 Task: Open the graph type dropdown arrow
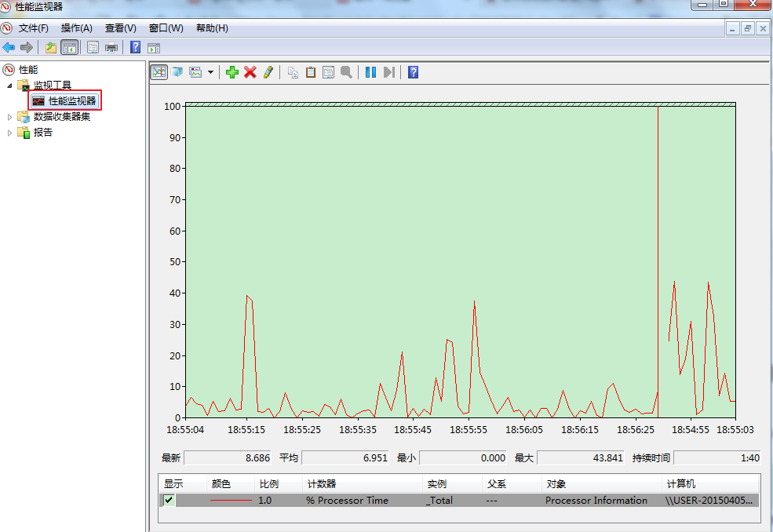(210, 72)
